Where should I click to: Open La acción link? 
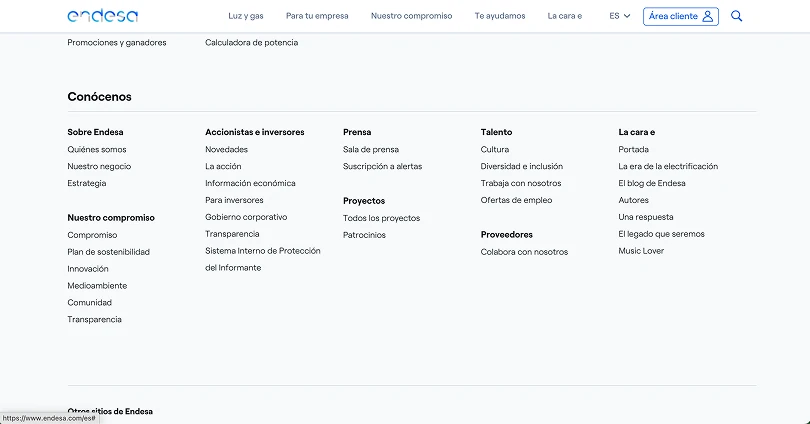pos(223,166)
